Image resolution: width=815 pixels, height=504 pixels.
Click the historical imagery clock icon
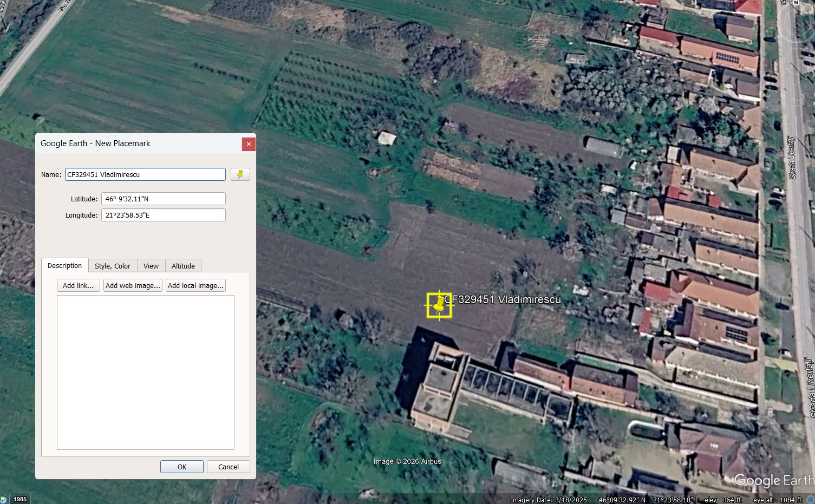click(3, 499)
